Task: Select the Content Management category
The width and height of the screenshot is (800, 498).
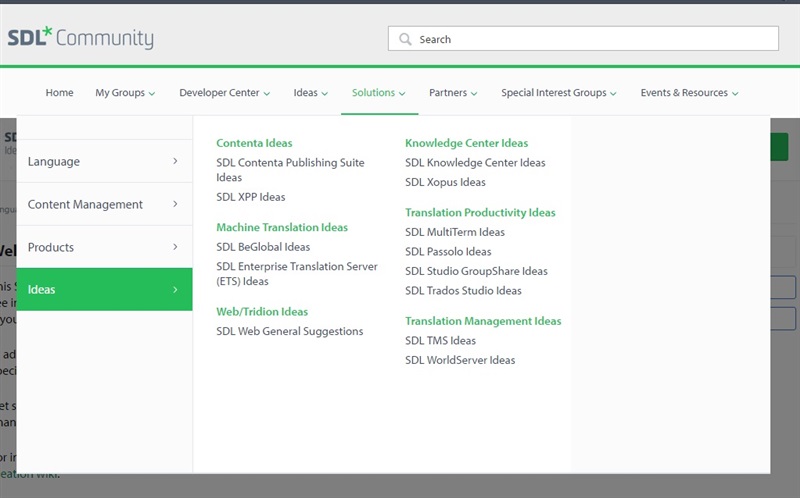Action: pos(105,204)
